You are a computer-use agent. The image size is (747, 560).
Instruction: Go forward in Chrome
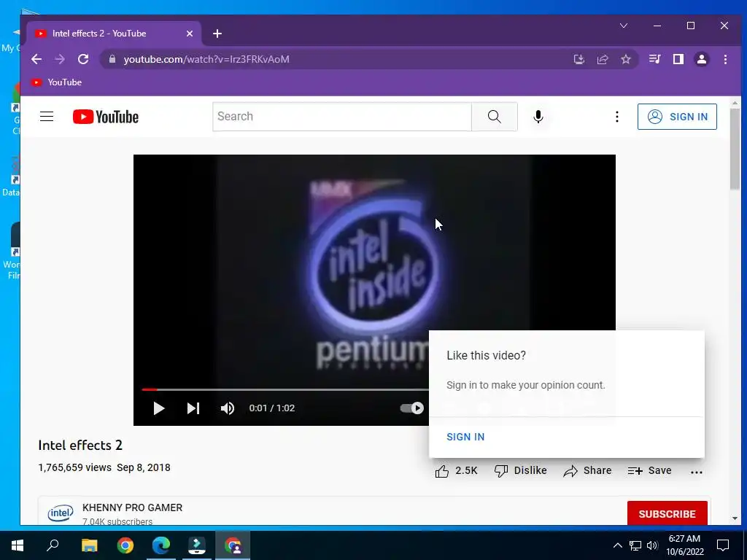60,59
